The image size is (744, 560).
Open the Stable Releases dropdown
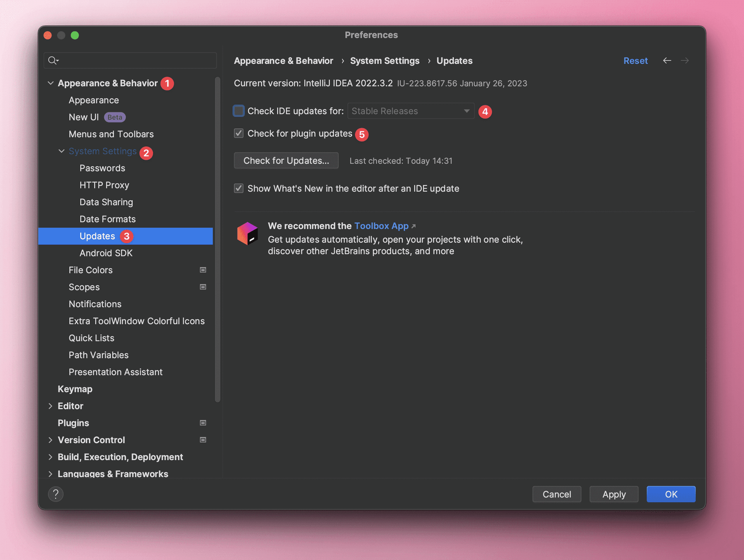411,111
